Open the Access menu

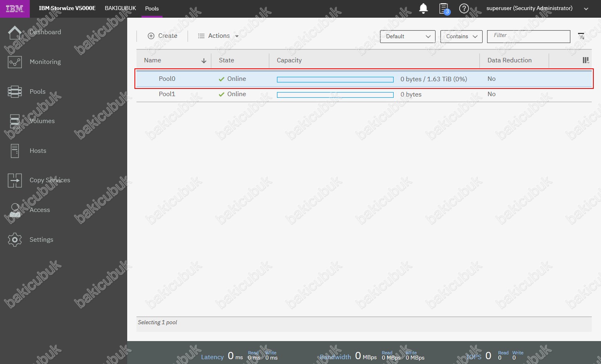click(x=39, y=210)
